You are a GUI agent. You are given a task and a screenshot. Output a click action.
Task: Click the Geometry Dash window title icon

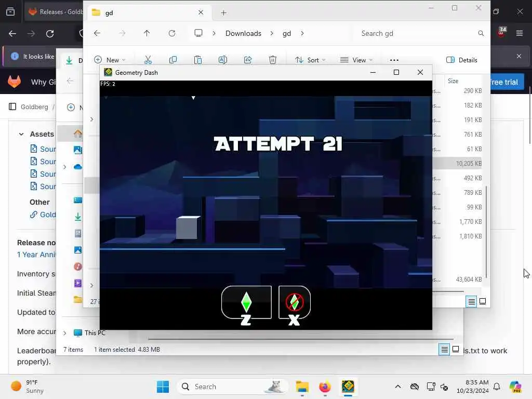coord(108,72)
